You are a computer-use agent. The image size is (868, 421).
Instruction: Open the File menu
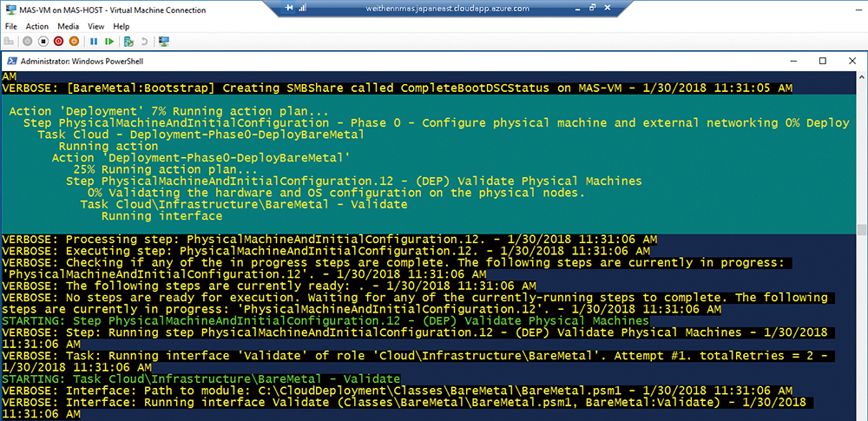(x=11, y=26)
